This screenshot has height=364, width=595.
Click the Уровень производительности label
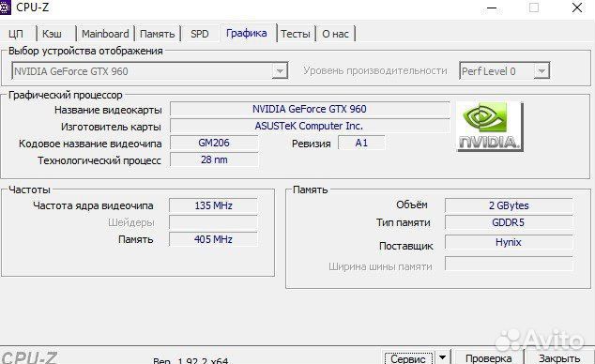pos(374,71)
